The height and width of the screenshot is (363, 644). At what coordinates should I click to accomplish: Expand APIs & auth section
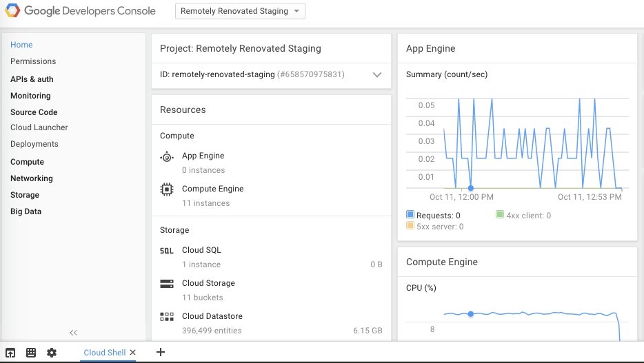[x=32, y=79]
